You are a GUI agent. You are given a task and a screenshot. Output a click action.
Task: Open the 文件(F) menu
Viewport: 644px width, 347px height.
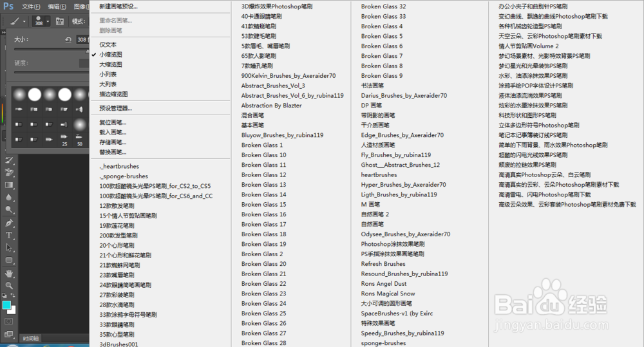[x=31, y=6]
